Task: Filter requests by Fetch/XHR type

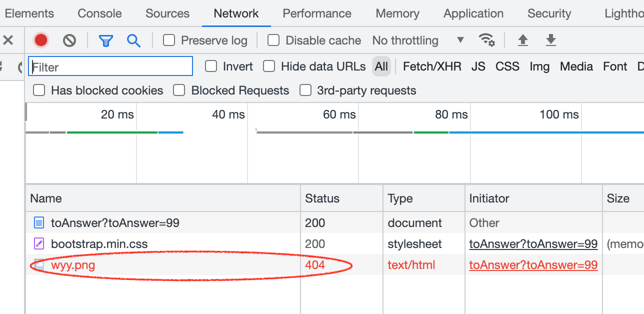Action: [x=432, y=66]
